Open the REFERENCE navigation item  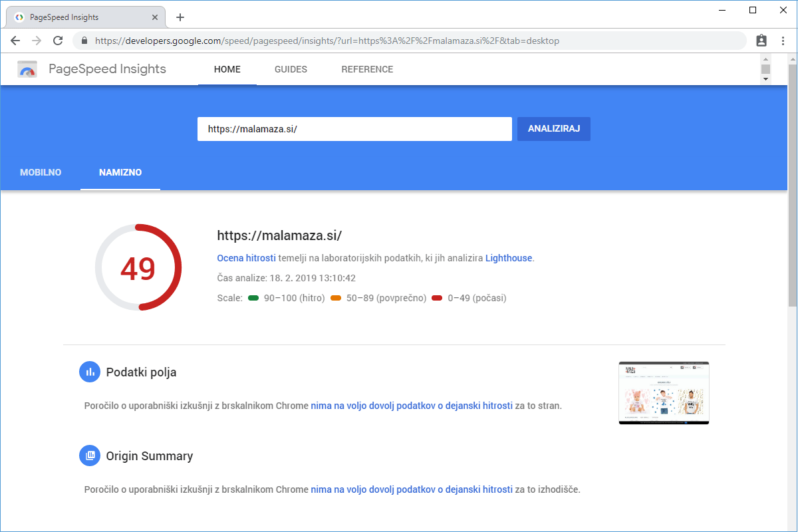click(367, 69)
